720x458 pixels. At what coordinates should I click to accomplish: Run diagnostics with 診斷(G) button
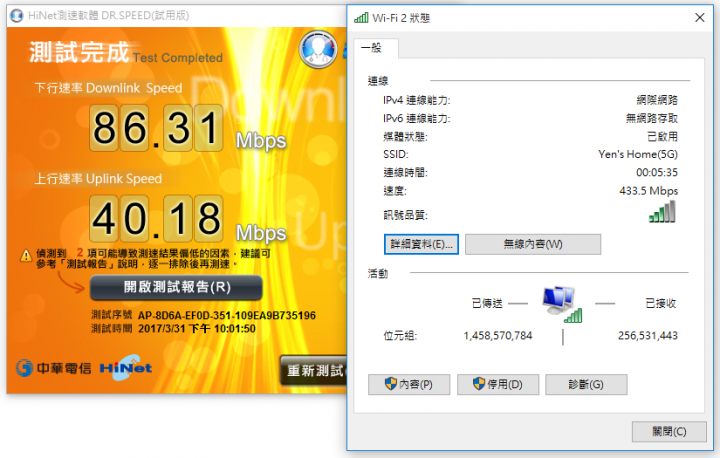pyautogui.click(x=586, y=384)
